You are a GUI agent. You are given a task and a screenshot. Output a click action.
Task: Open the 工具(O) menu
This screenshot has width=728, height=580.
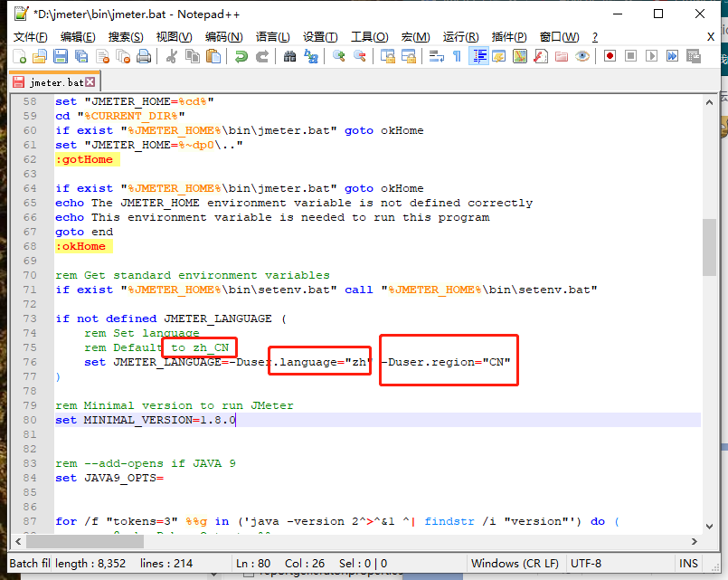click(x=370, y=37)
